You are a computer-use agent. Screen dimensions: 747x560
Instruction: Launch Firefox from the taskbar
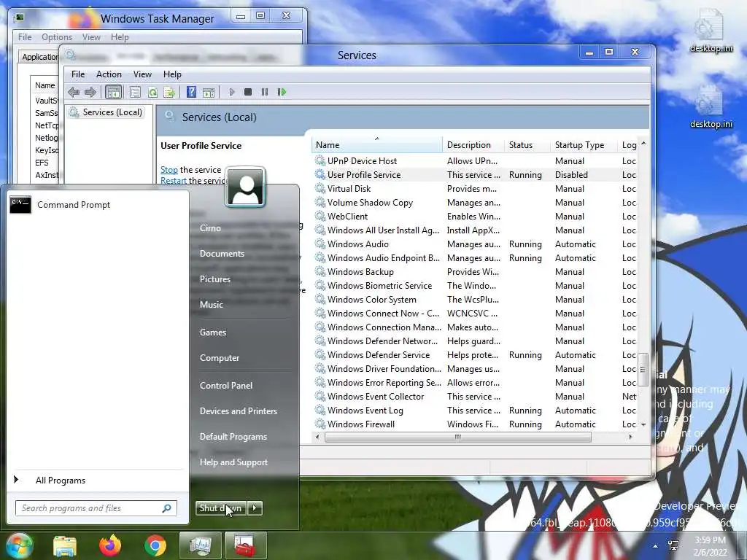(x=110, y=545)
